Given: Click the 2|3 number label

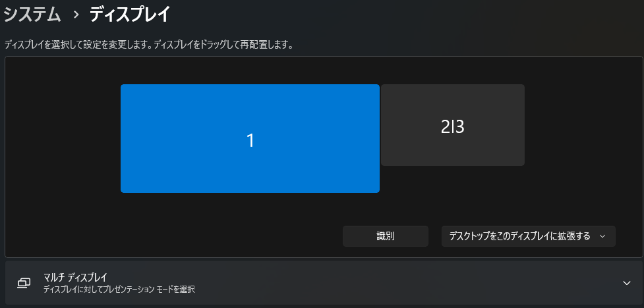Looking at the screenshot, I should (453, 127).
